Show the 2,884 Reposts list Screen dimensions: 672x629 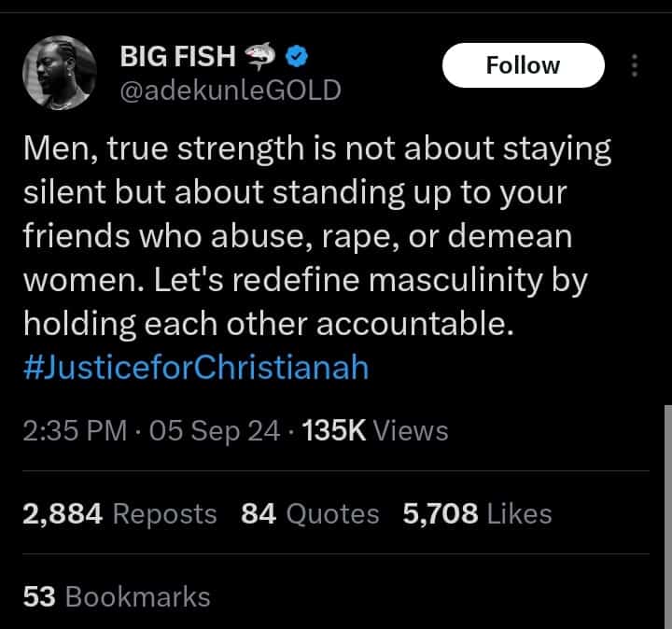[x=119, y=513]
